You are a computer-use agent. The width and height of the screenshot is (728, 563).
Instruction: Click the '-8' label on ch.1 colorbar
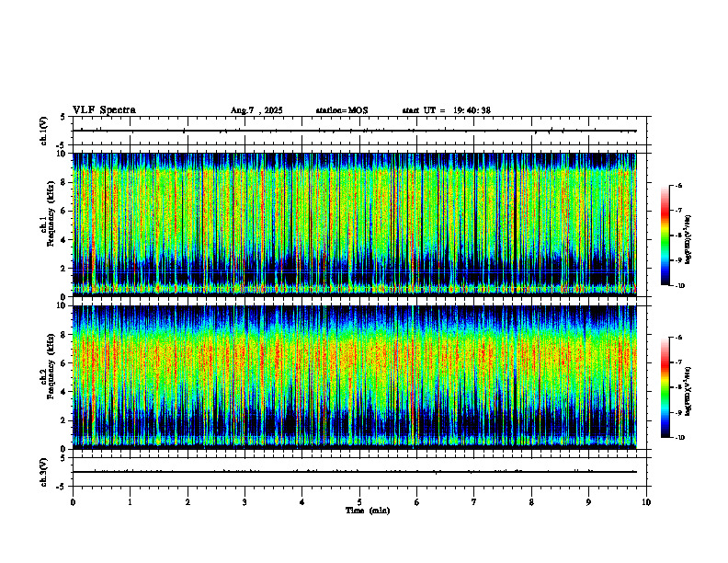678,236
